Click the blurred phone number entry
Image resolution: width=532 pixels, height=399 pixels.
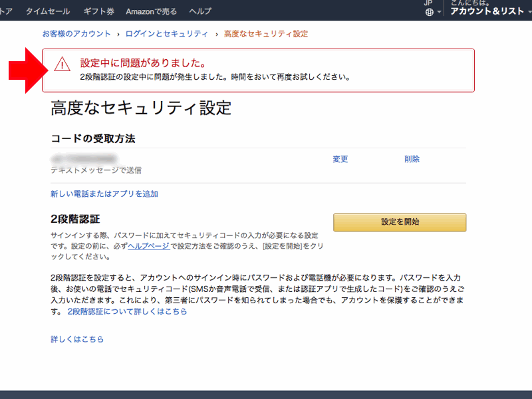(84, 159)
